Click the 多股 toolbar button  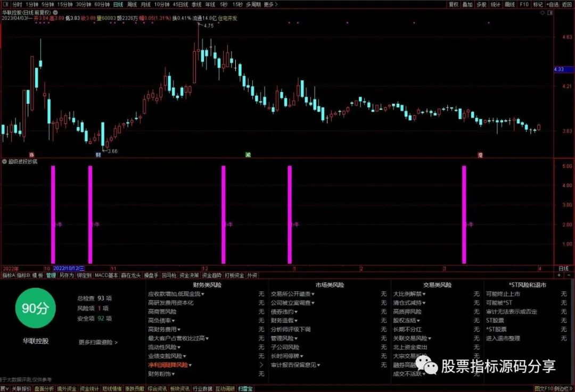pyautogui.click(x=481, y=4)
